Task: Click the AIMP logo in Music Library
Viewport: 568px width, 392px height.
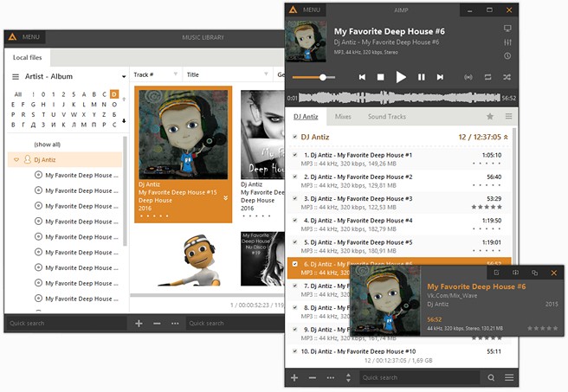Action: click(12, 36)
